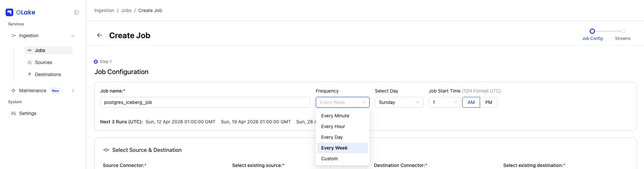
Task: Open Settings in the sidebar
Action: click(x=43, y=113)
